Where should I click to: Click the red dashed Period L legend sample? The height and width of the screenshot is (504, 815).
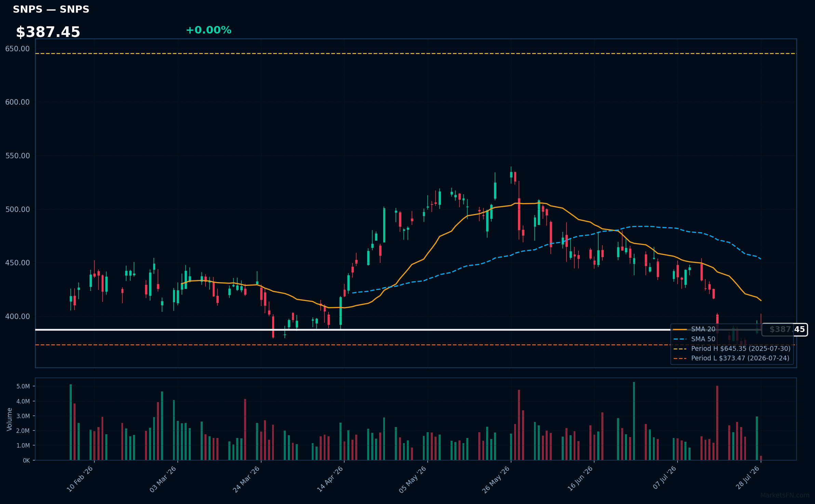tap(680, 359)
